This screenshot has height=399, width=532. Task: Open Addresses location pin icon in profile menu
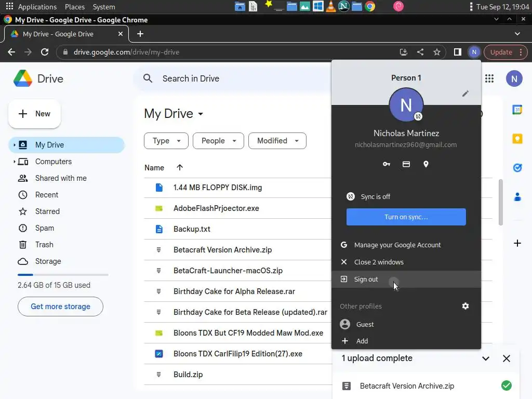pyautogui.click(x=426, y=164)
